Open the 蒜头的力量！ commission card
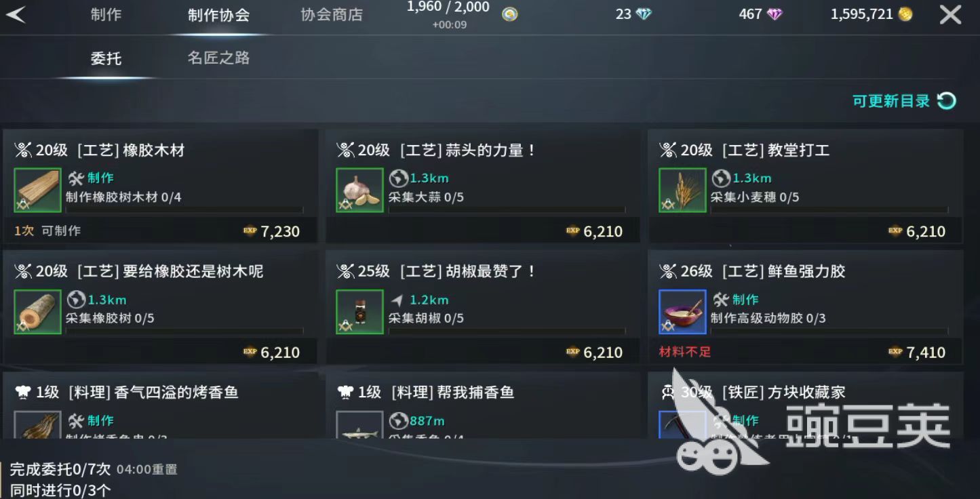 point(483,186)
